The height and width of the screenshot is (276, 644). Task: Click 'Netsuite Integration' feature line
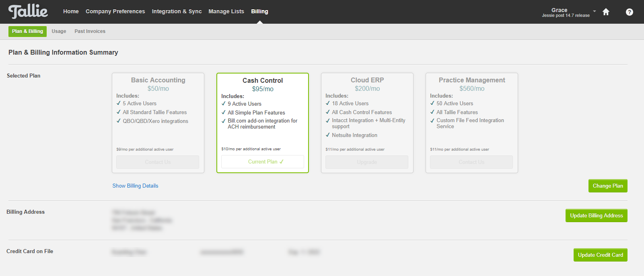click(x=354, y=135)
